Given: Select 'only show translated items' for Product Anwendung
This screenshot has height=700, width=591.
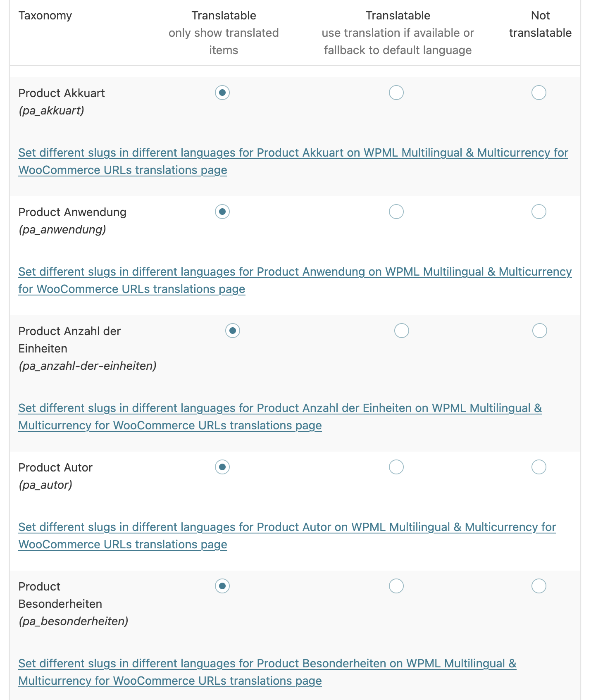Looking at the screenshot, I should [222, 212].
